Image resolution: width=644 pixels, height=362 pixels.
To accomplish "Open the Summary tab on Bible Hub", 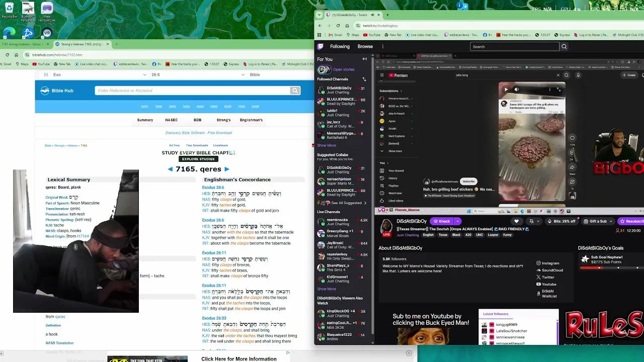I will coord(145,120).
